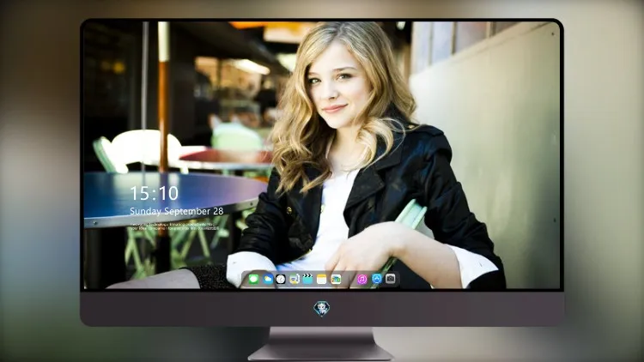
Task: Open the dock icon between Clock and Videos
Action: point(294,280)
